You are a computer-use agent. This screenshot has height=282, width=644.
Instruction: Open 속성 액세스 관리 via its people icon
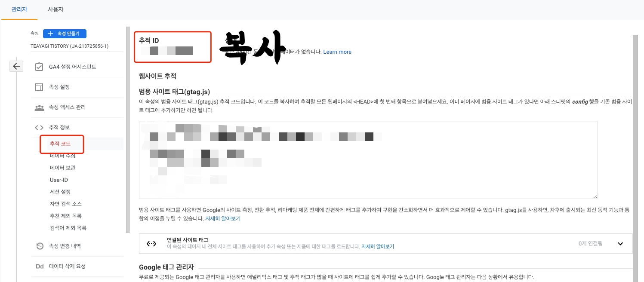[x=39, y=107]
